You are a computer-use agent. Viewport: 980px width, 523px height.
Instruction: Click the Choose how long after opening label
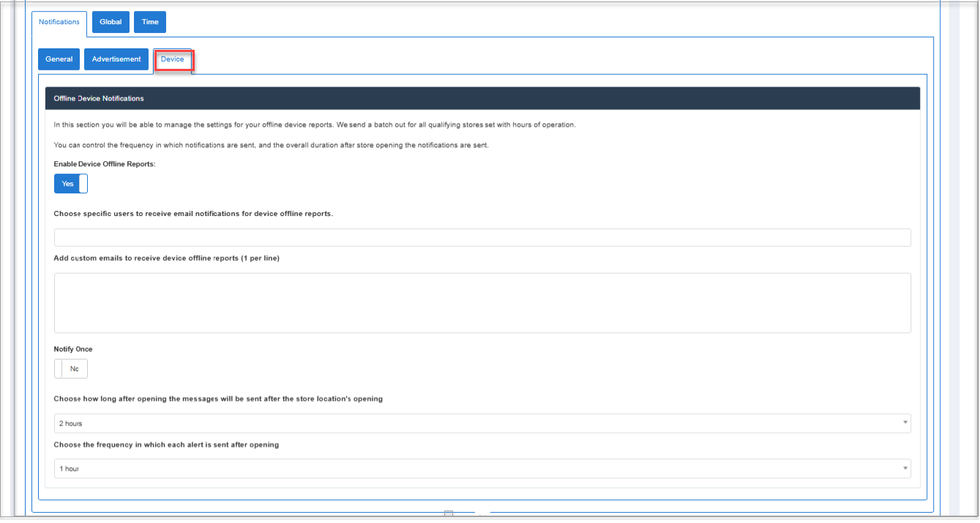point(218,399)
